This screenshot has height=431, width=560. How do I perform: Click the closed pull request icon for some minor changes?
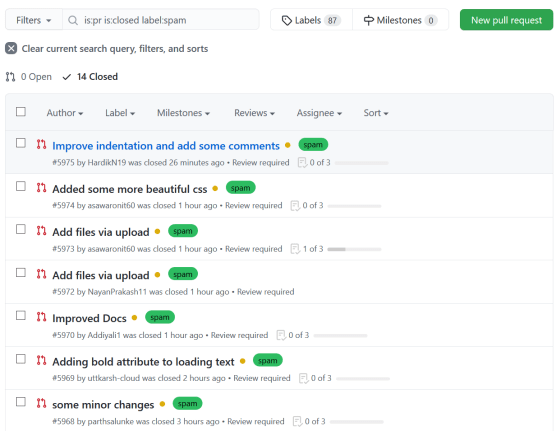[41, 403]
